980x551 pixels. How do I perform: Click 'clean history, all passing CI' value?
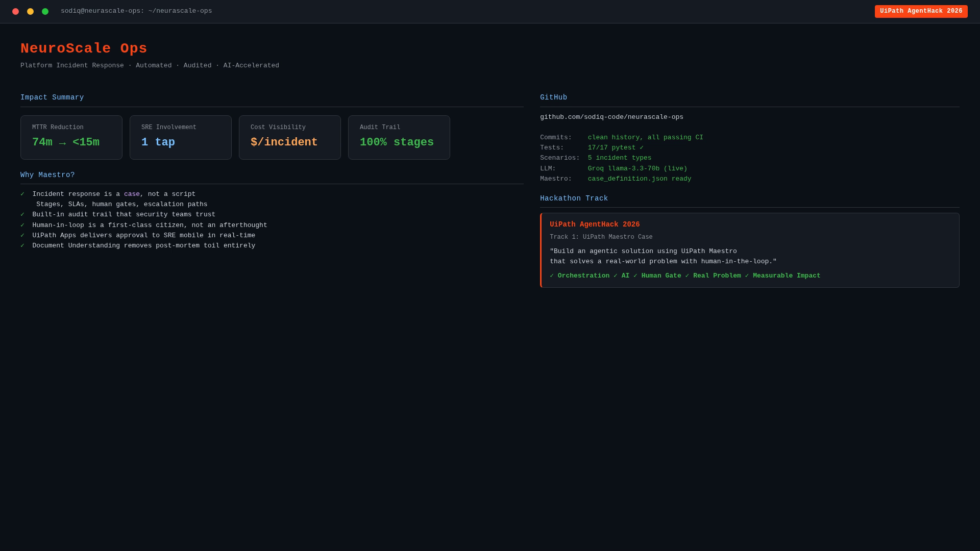[x=646, y=138]
